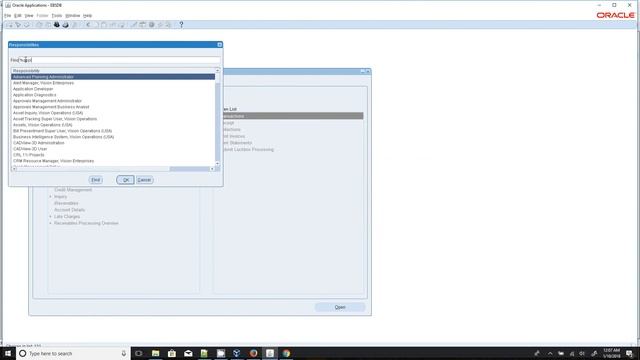This screenshot has height=360, width=640.
Task: Click the Folder Tools toolbar icon
Action: click(168, 25)
